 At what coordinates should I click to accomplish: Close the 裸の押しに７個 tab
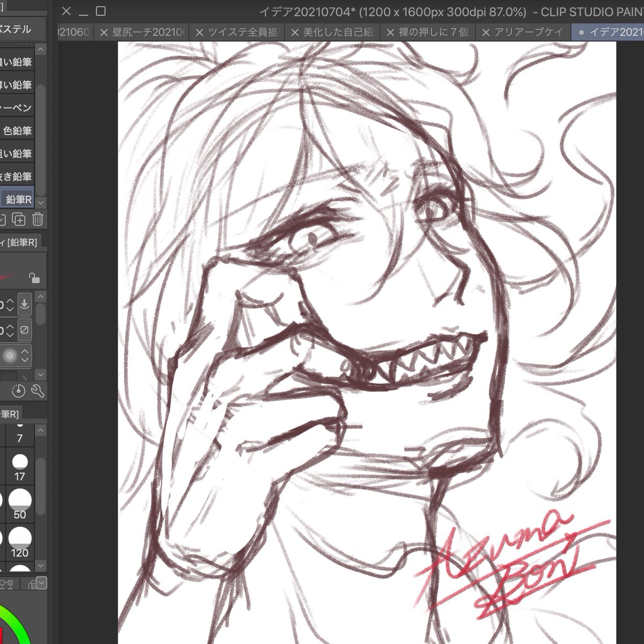coord(390,33)
